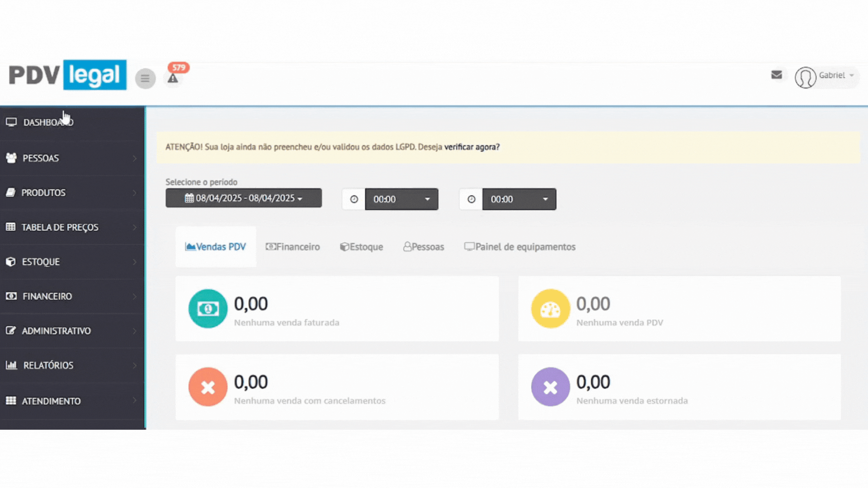Click the hamburger menu toggle icon
The height and width of the screenshot is (488, 868).
(x=145, y=79)
